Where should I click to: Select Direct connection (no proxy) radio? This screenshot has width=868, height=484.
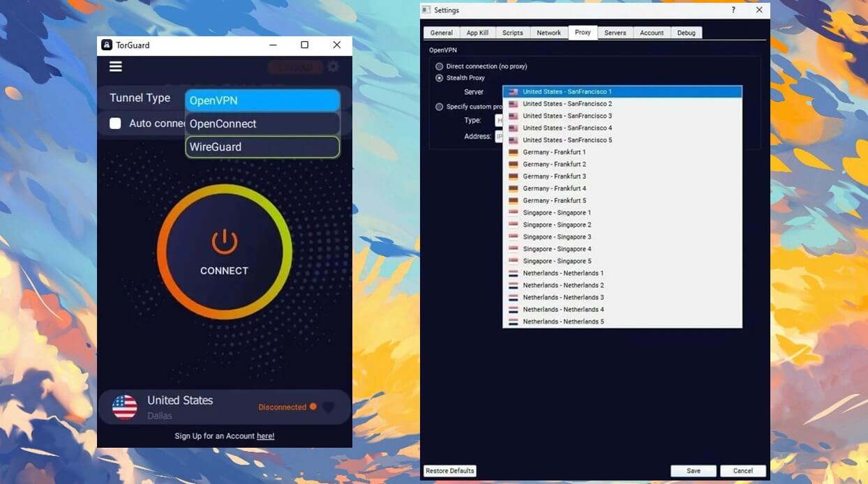pyautogui.click(x=440, y=66)
